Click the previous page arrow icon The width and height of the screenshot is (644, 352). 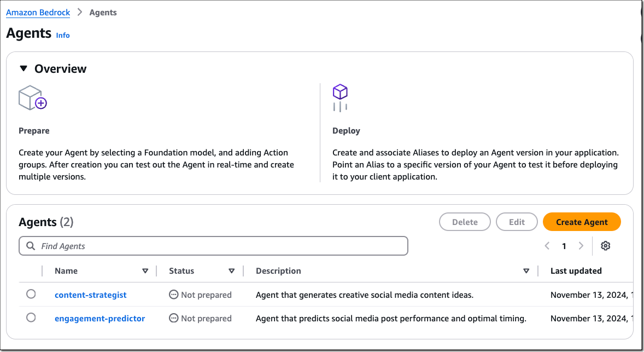547,246
